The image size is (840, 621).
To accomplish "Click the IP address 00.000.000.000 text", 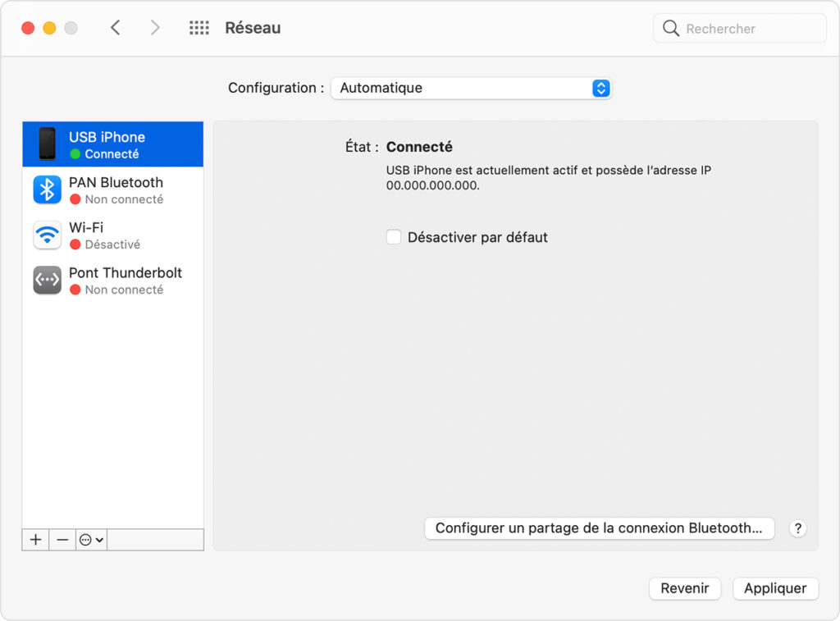I will (x=431, y=185).
